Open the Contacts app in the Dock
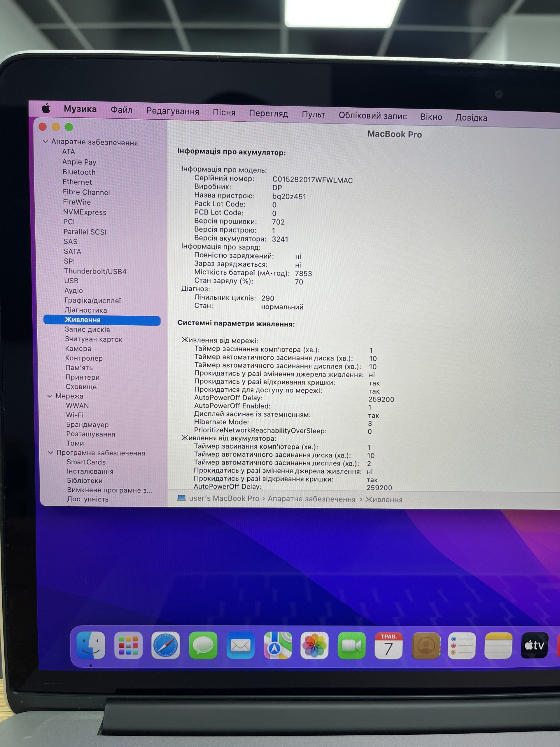Screen dimensions: 560x747 pos(426,645)
